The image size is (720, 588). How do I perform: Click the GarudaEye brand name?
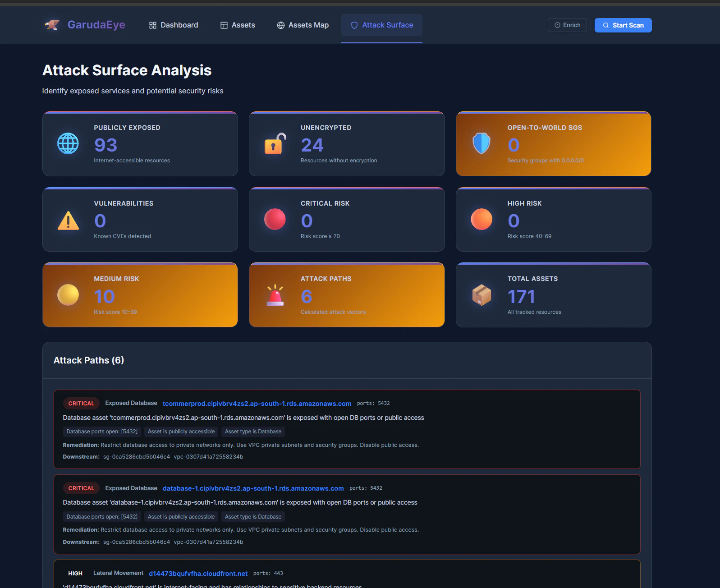click(96, 25)
